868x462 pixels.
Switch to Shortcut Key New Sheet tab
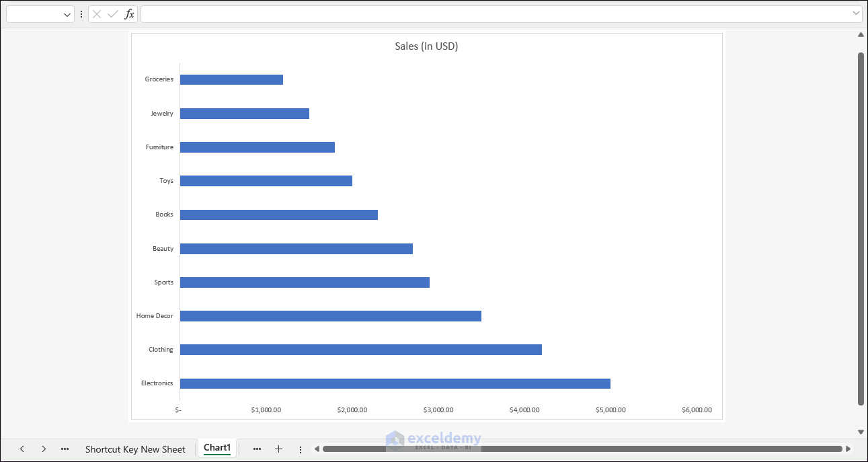coord(135,449)
